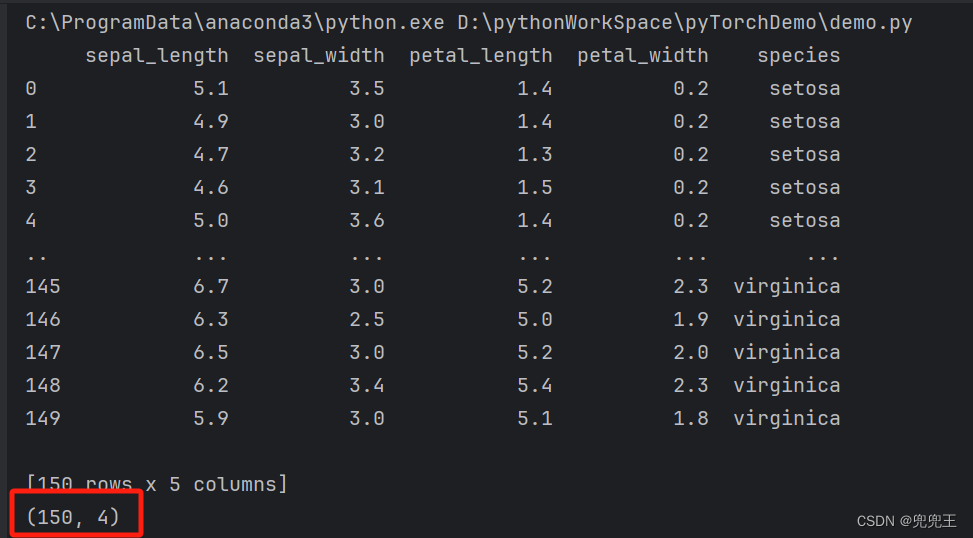Viewport: 973px width, 538px height.
Task: Click species value setosa in row 1
Action: [805, 122]
